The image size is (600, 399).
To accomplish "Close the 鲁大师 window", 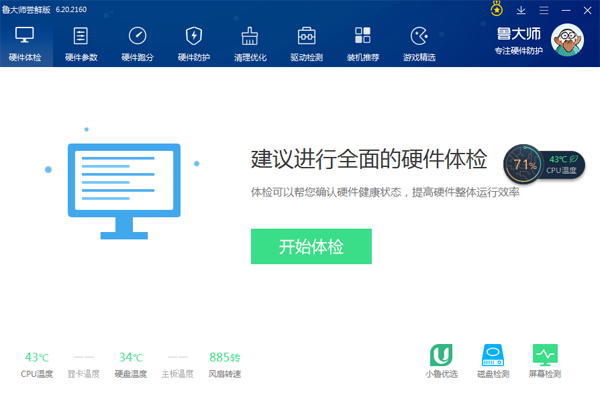I will 587,10.
